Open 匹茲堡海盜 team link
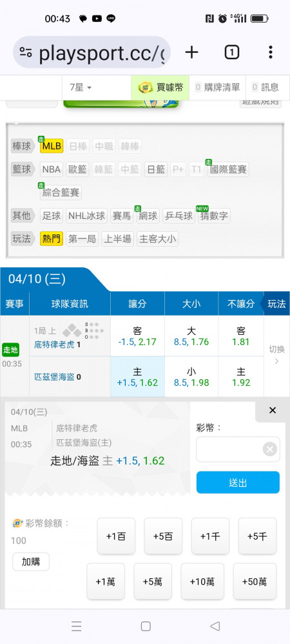This screenshot has width=290, height=644. 54,377
